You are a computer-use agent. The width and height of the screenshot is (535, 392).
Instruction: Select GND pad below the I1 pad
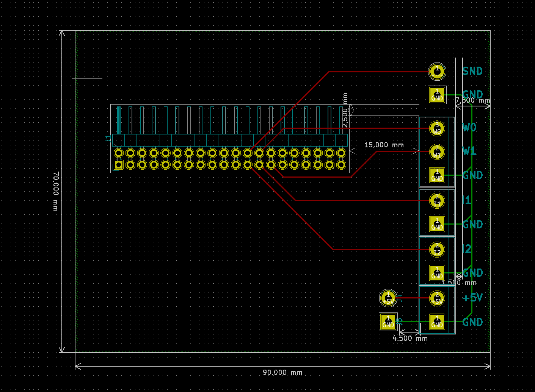tap(437, 224)
